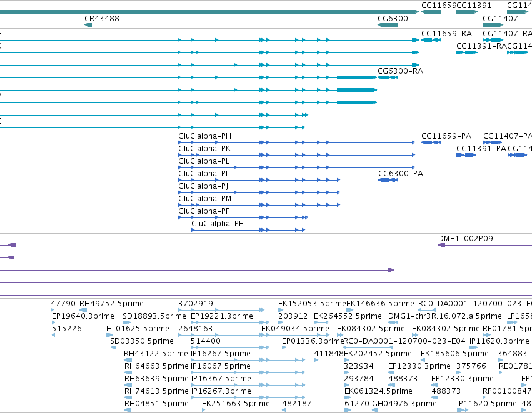Select EST EK061324.5prime
Viewport: 532px width, 413px height.
click(347, 397)
